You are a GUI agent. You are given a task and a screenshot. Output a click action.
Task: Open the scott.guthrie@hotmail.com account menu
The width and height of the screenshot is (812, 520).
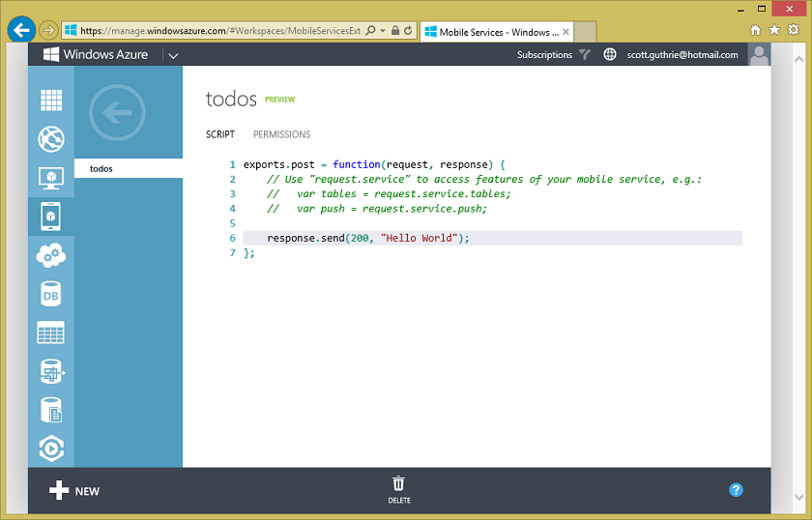682,54
